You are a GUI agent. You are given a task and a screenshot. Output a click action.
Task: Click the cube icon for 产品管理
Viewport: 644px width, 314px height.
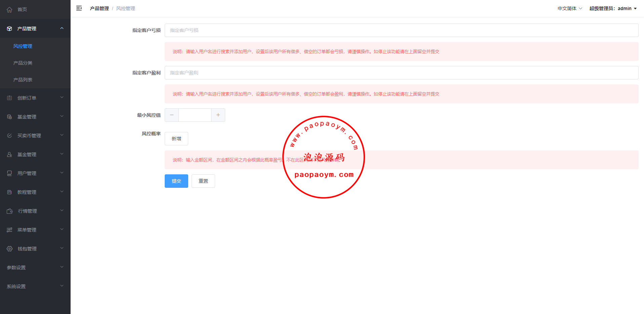(x=9, y=29)
